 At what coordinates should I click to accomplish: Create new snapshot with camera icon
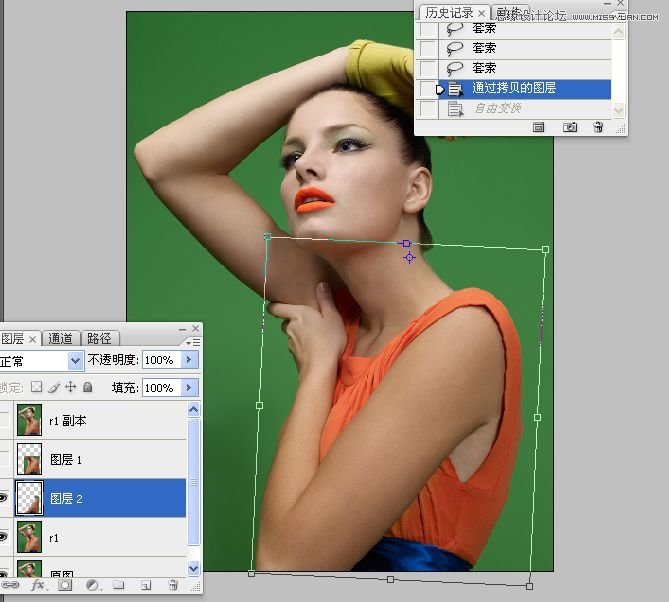[570, 127]
